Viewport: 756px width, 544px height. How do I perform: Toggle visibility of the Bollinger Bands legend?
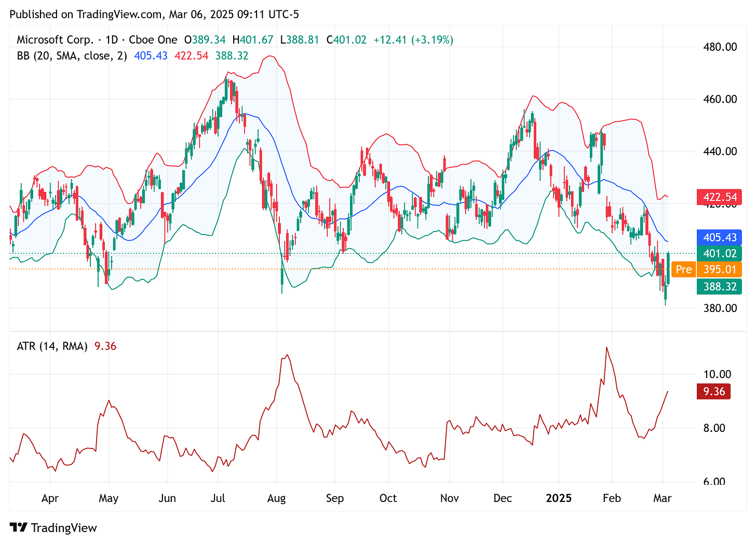[72, 56]
